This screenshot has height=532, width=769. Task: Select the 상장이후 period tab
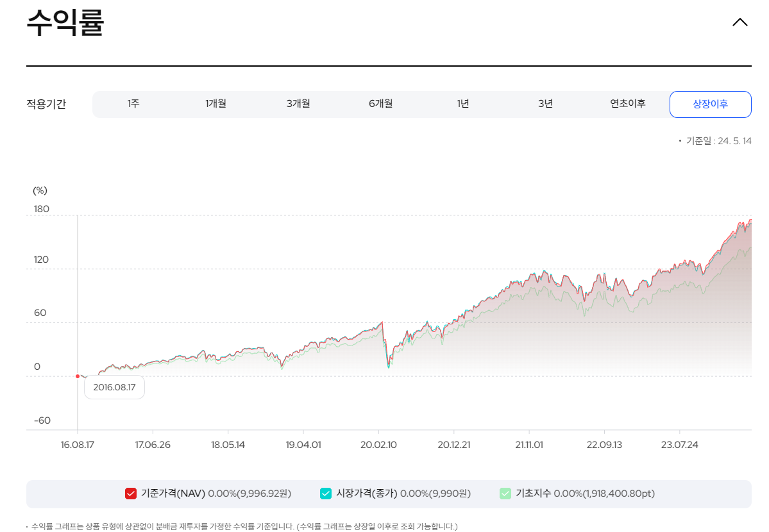[x=710, y=104]
